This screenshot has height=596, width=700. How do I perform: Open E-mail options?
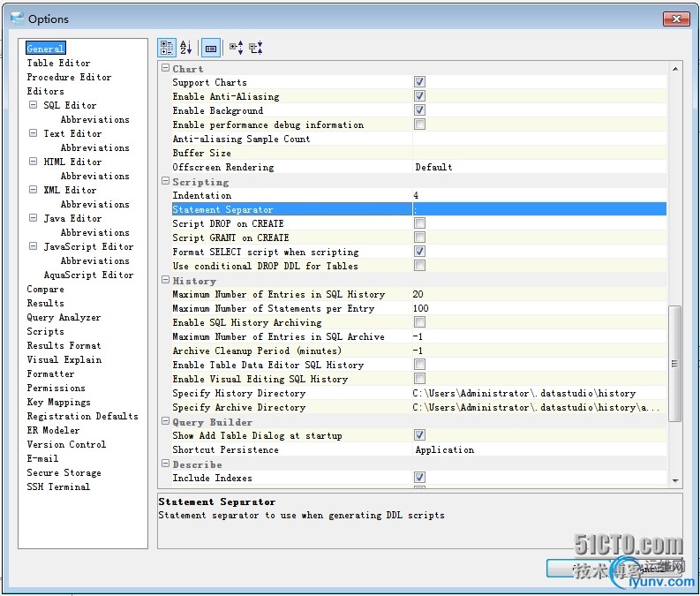(42, 458)
